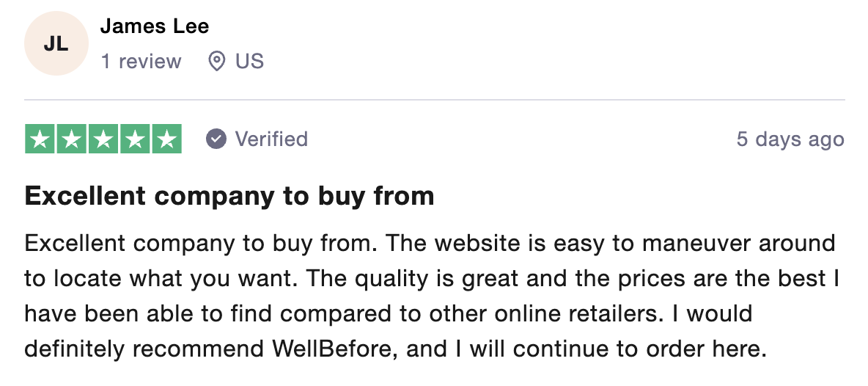The width and height of the screenshot is (868, 386).
Task: Click the "5 days ago" timestamp
Action: 790,139
